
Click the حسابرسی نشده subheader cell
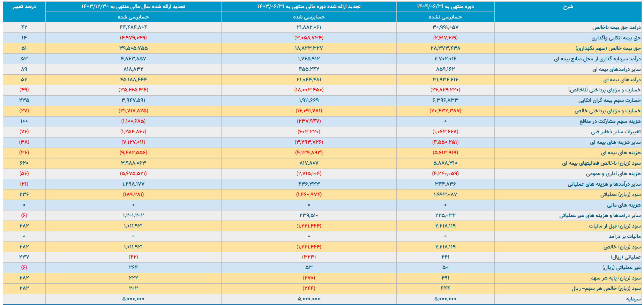445,17
